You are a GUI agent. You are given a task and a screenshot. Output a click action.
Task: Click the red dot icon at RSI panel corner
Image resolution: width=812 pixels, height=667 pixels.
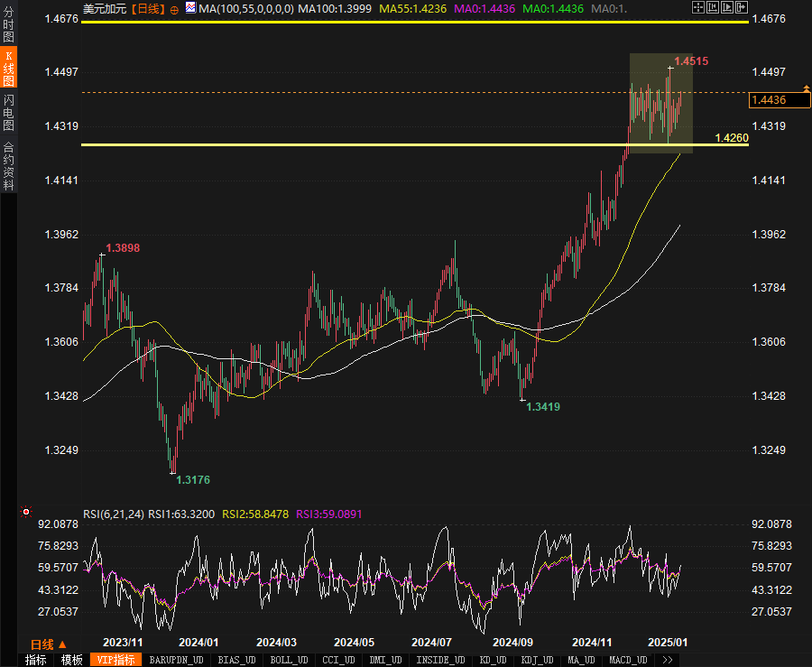click(x=26, y=513)
